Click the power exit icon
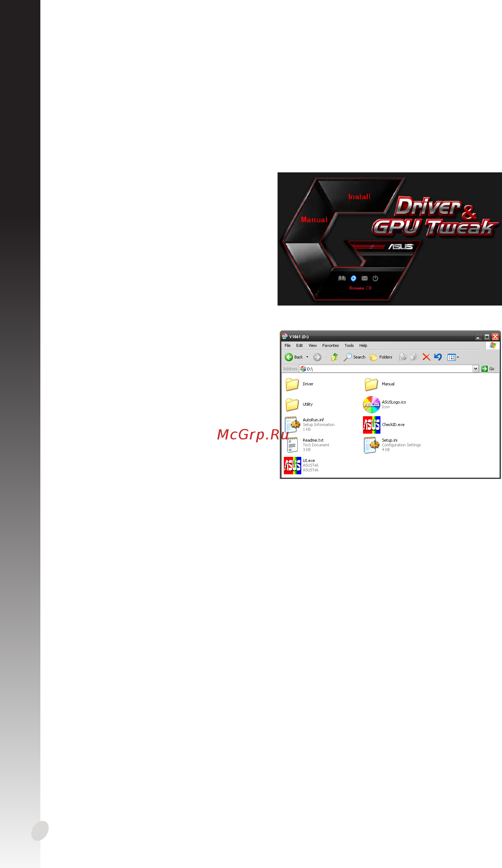Viewport: 502px width, 868px height. point(375,278)
